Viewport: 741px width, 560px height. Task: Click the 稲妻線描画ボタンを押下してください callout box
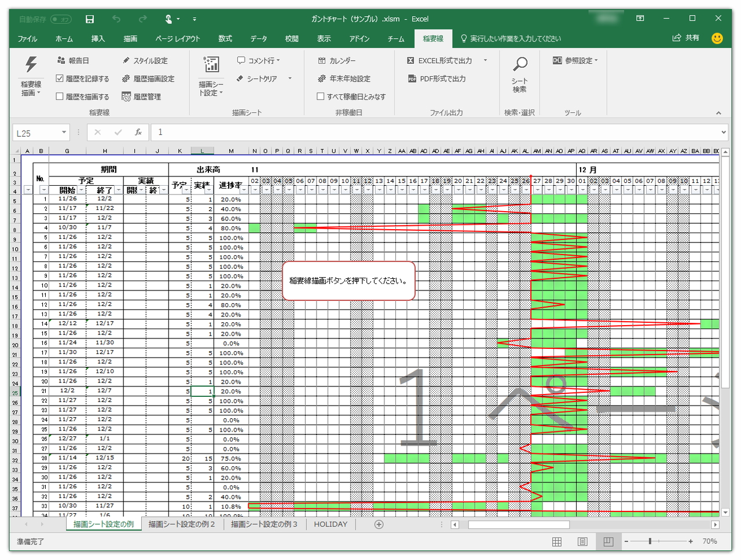(349, 281)
